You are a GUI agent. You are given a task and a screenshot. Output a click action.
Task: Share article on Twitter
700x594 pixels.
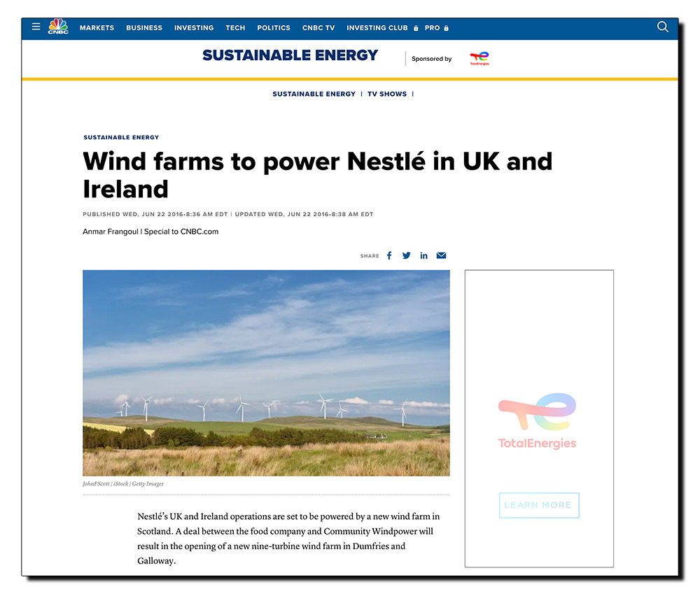point(406,255)
